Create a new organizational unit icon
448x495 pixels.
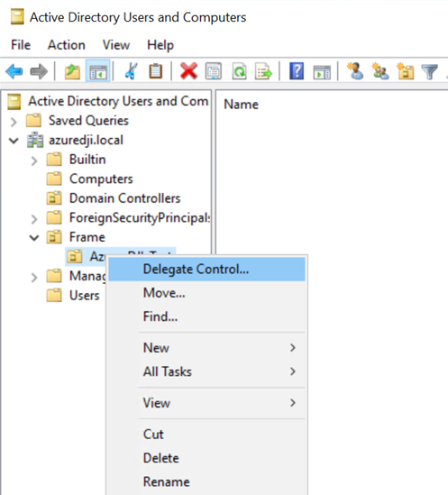(x=406, y=71)
